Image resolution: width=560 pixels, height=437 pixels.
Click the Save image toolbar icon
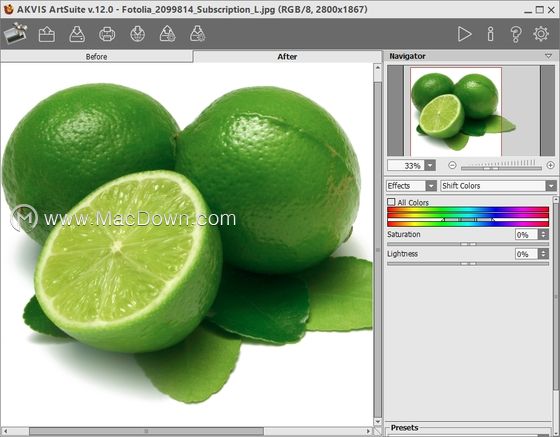77,34
